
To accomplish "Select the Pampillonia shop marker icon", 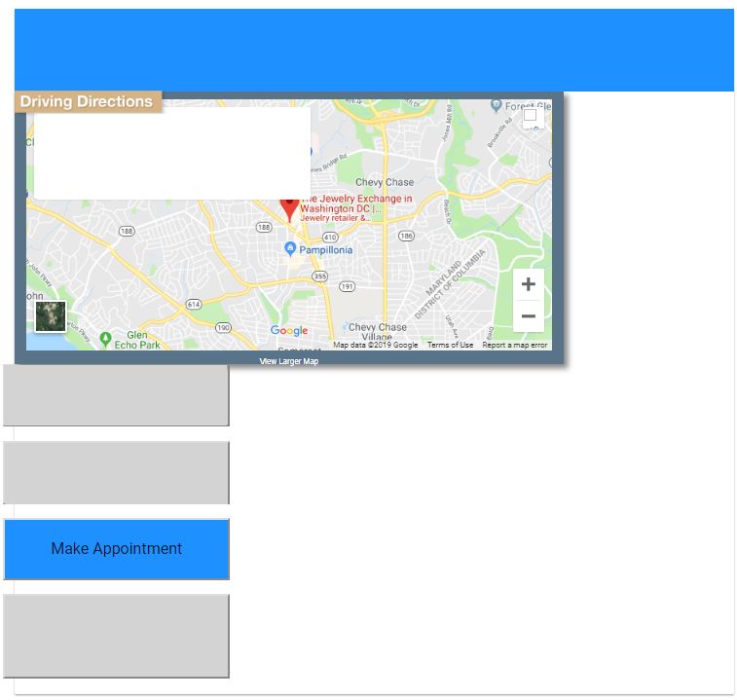I will [x=290, y=248].
